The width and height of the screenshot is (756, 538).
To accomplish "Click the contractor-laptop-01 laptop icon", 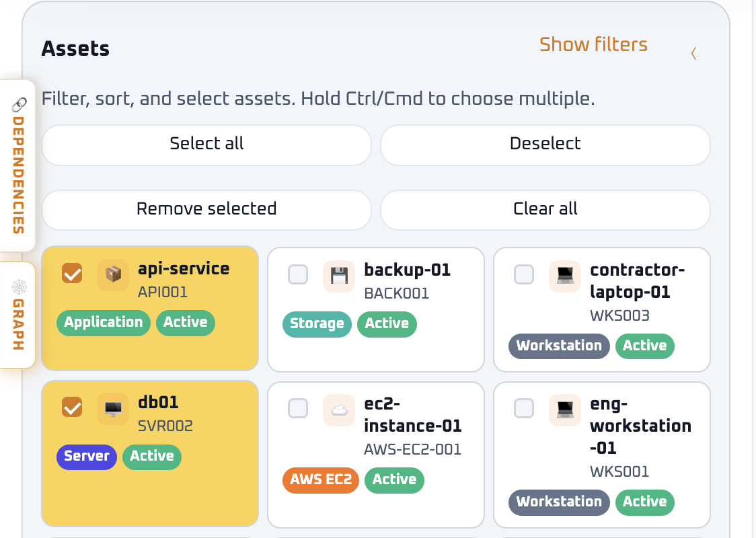I will (565, 276).
